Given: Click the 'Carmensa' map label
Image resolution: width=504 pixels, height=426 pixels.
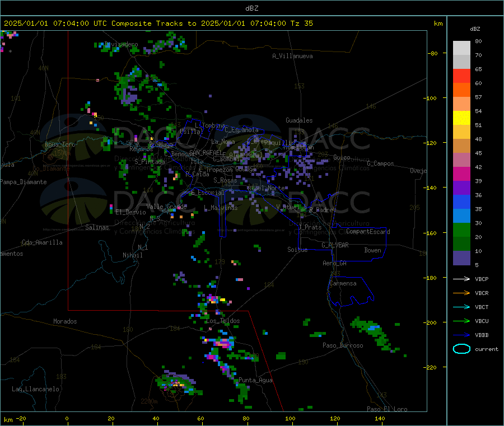Looking at the screenshot, I should (343, 283).
